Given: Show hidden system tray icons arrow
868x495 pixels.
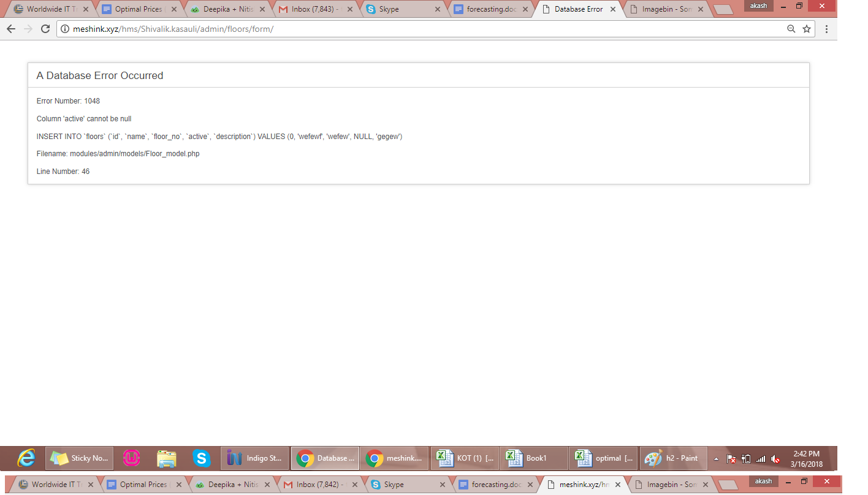Looking at the screenshot, I should 716,458.
